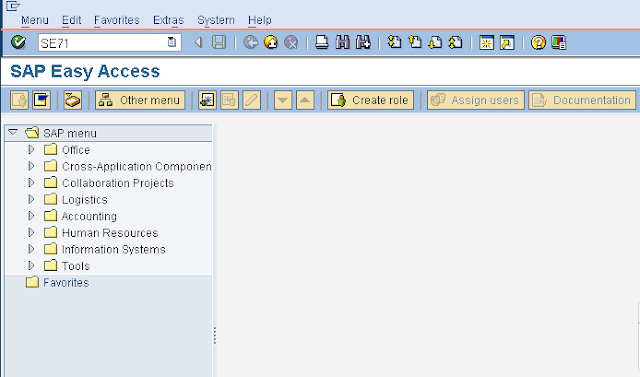Expand the Cross-Application Components arrow
Viewport: 640px width, 377px height.
[x=31, y=166]
